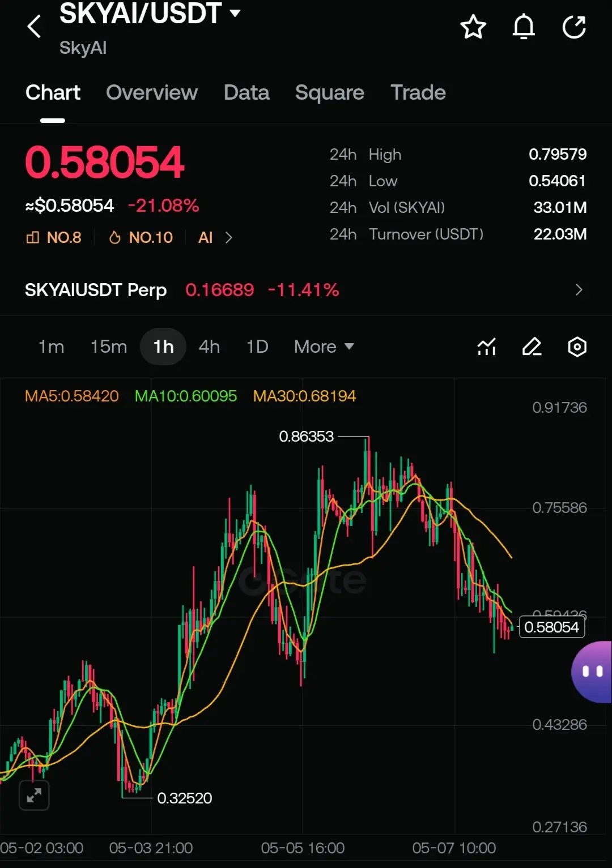The image size is (612, 868).
Task: Expand chart to fullscreen
Action: 34,795
